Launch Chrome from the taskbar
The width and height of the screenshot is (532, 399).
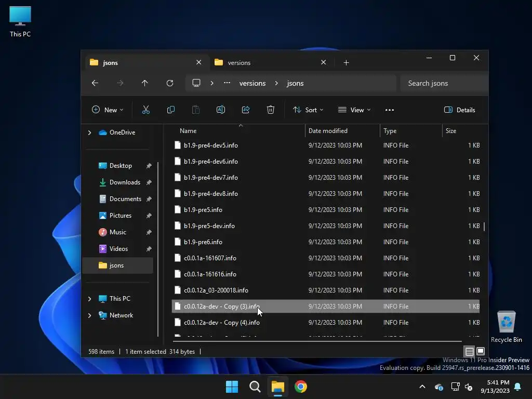tap(301, 387)
